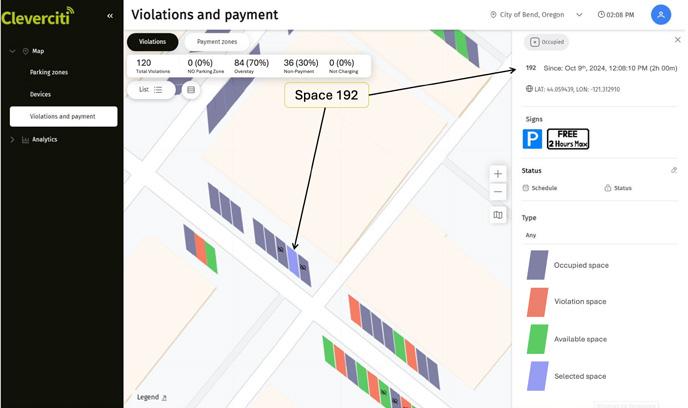Open the City of Bend, Oregon dropdown
The image size is (688, 408).
click(x=536, y=14)
